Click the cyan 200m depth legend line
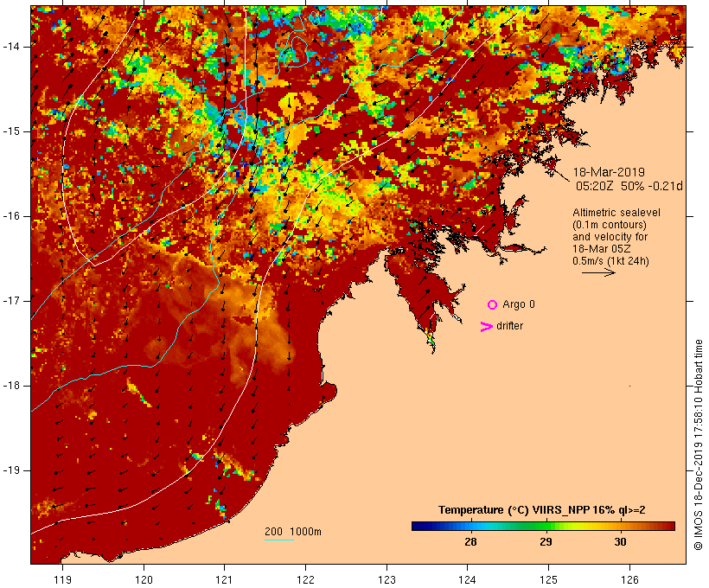 click(279, 540)
